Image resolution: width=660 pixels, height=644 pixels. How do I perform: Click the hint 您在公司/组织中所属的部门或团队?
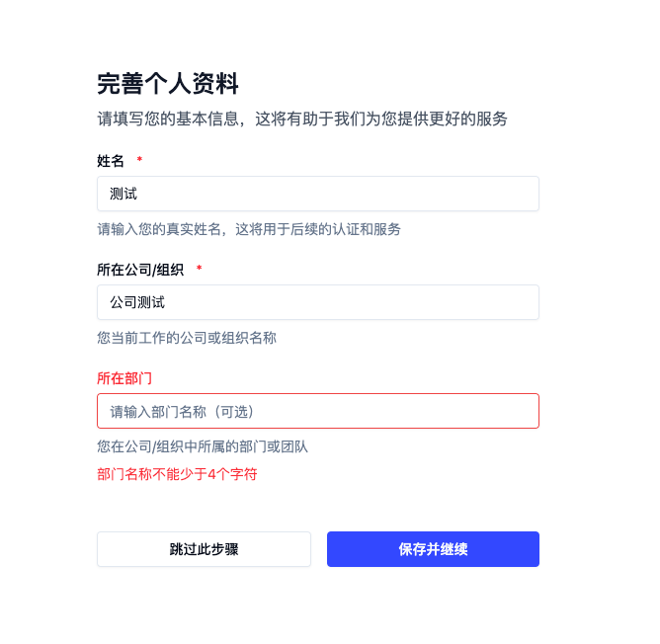tap(203, 446)
